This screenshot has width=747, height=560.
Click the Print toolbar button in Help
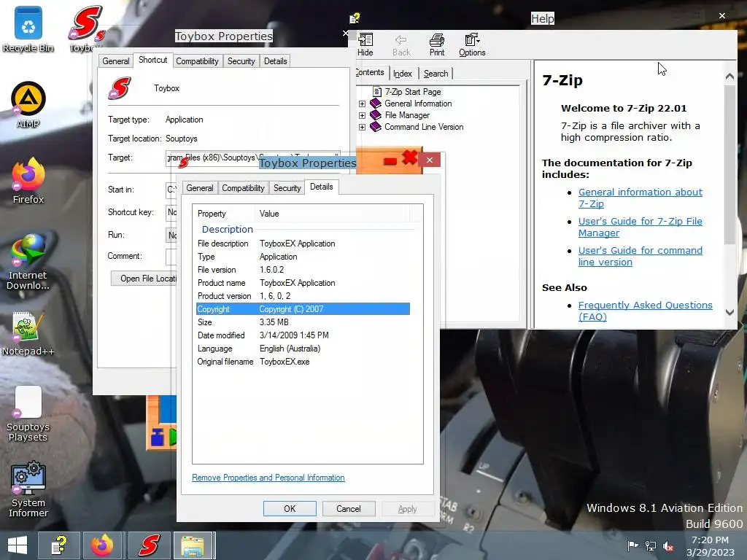(437, 44)
